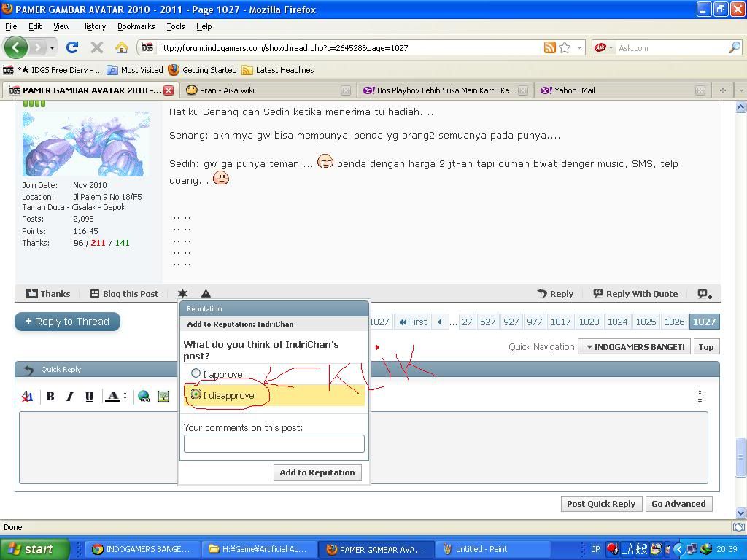The height and width of the screenshot is (560, 747).
Task: Toggle italic in Quick Reply editor
Action: (70, 396)
